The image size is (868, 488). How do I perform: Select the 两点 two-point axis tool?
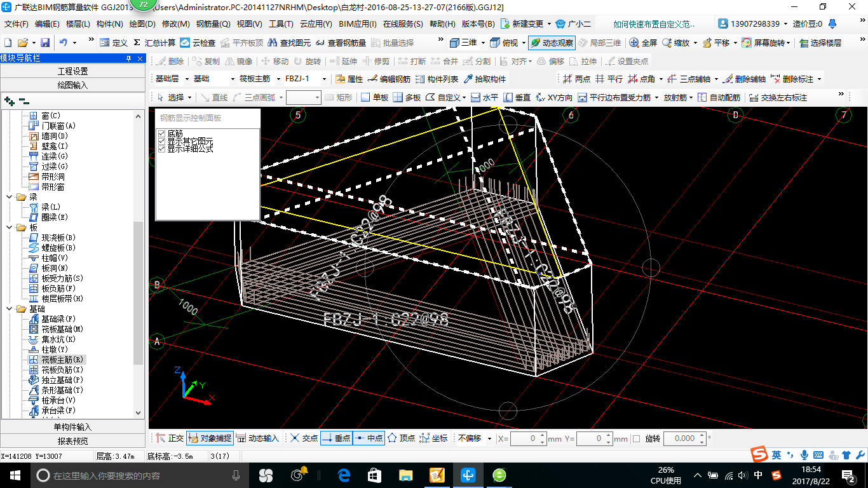coord(576,79)
